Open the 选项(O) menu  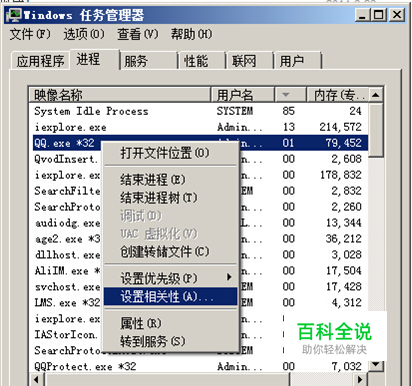point(84,34)
